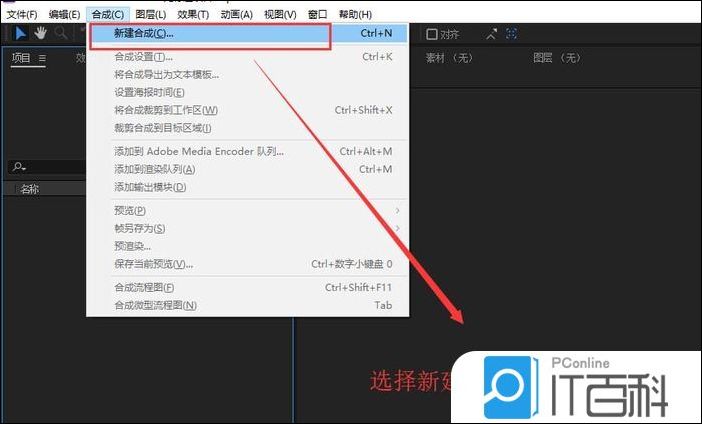
Task: Open the 动画(A) menu
Action: tap(236, 14)
